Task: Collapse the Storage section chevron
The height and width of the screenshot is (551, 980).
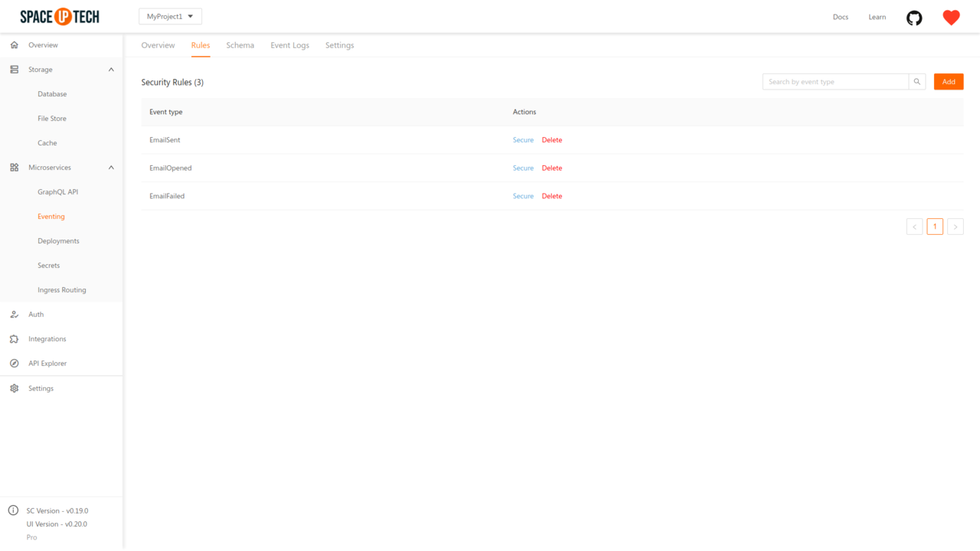Action: (x=111, y=70)
